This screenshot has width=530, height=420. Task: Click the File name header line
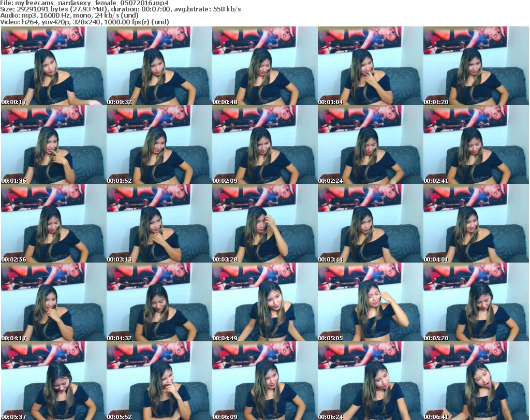click(84, 3)
